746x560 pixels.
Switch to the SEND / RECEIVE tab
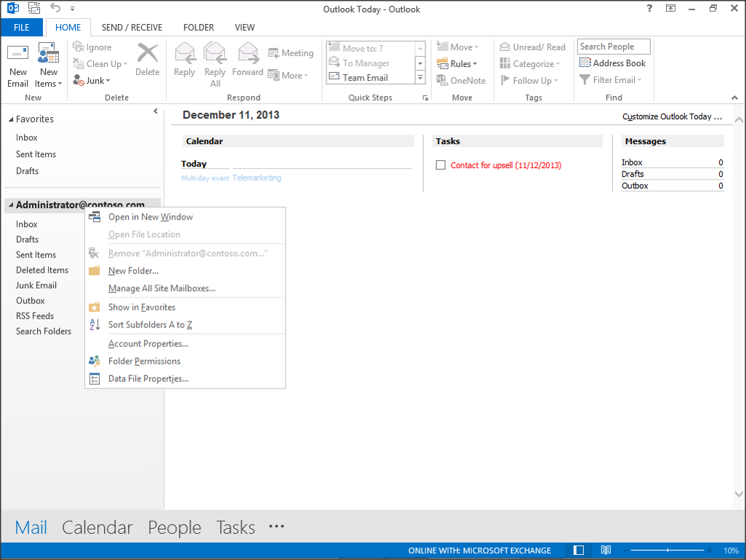click(132, 28)
